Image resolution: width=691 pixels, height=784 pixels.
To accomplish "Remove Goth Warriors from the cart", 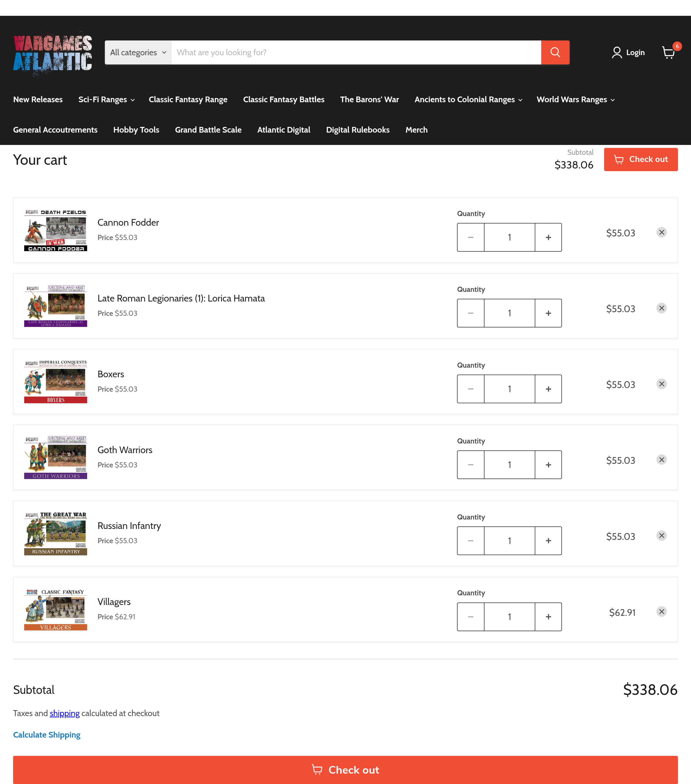I will pyautogui.click(x=661, y=460).
